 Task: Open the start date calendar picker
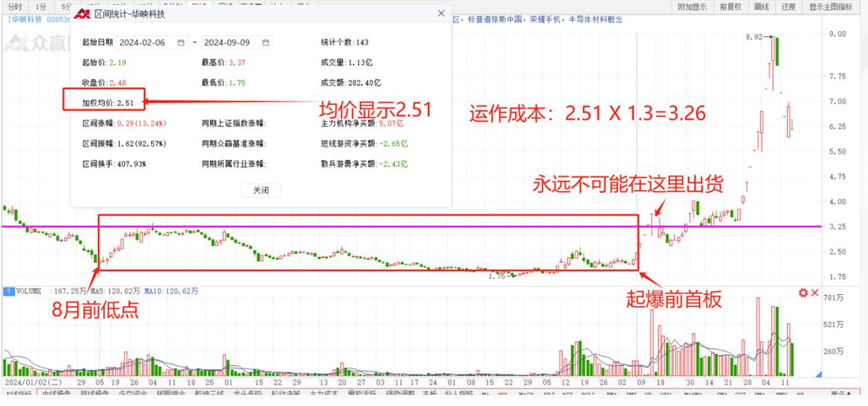tap(181, 43)
